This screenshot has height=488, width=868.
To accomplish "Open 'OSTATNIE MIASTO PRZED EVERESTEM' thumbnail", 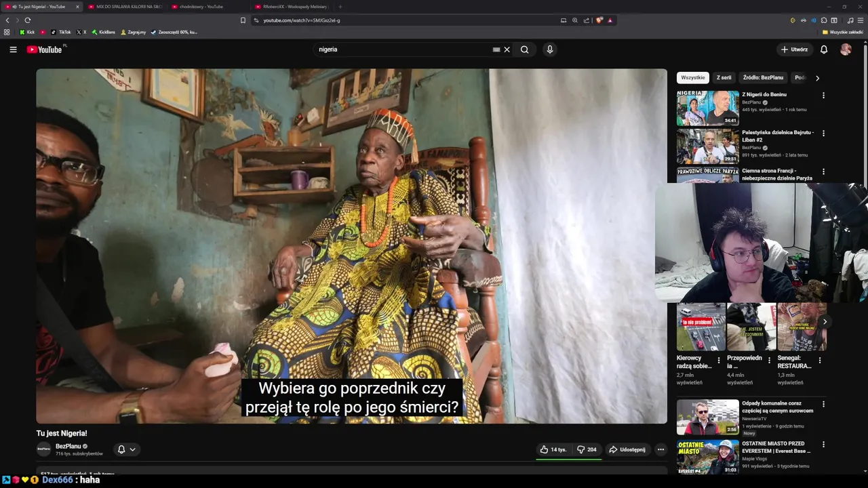I will tap(707, 457).
